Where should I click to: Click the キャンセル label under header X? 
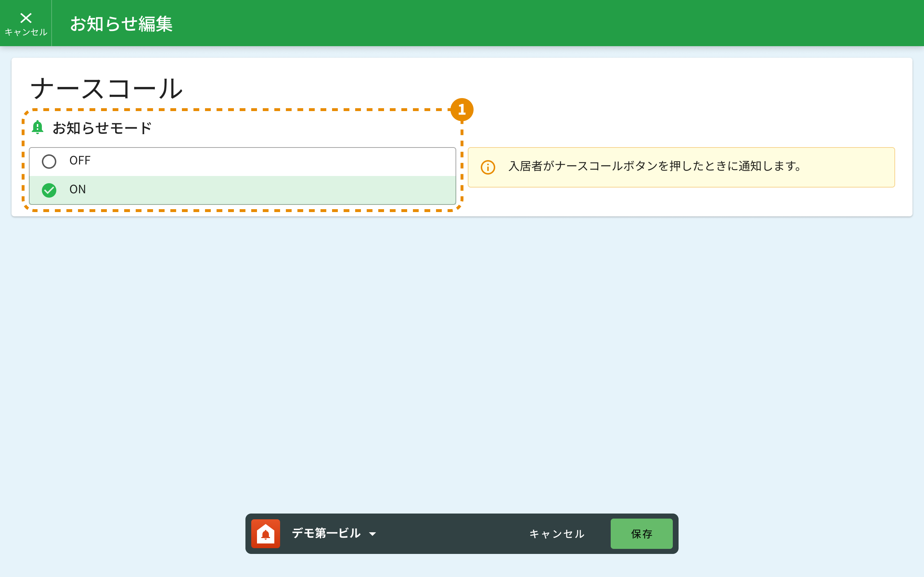pyautogui.click(x=26, y=32)
